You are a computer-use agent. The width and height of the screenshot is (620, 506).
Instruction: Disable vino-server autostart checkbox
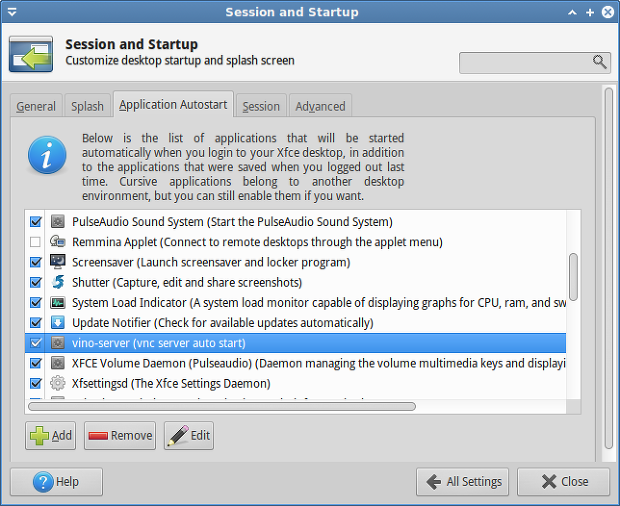(36, 343)
